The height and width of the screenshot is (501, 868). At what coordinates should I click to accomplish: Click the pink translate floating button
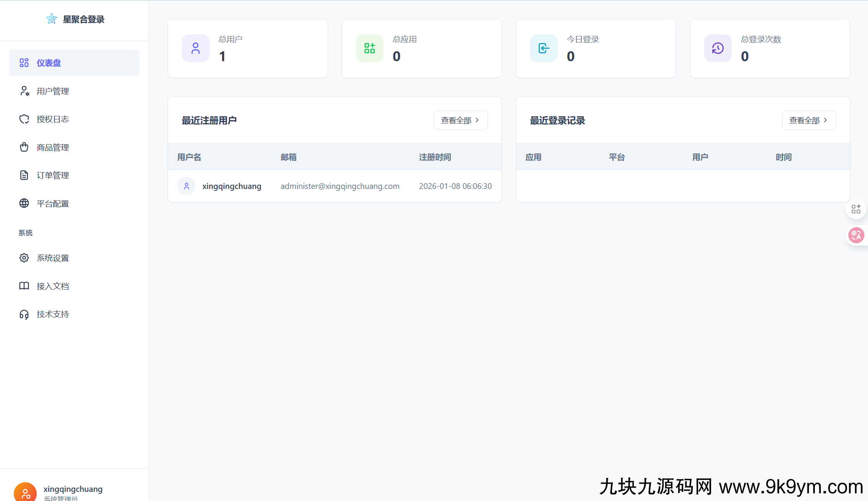pyautogui.click(x=856, y=235)
